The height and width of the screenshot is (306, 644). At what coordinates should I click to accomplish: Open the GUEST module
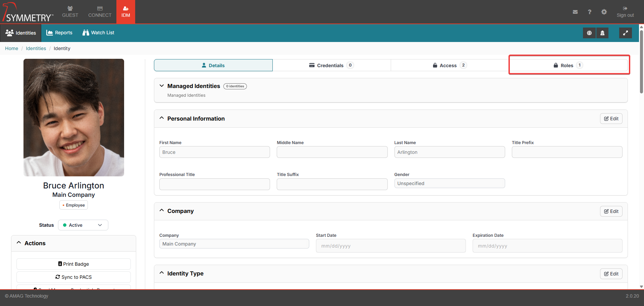(70, 12)
